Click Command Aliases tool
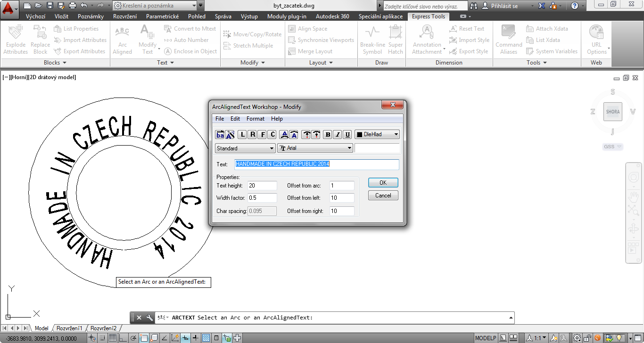This screenshot has width=644, height=343. coord(509,40)
